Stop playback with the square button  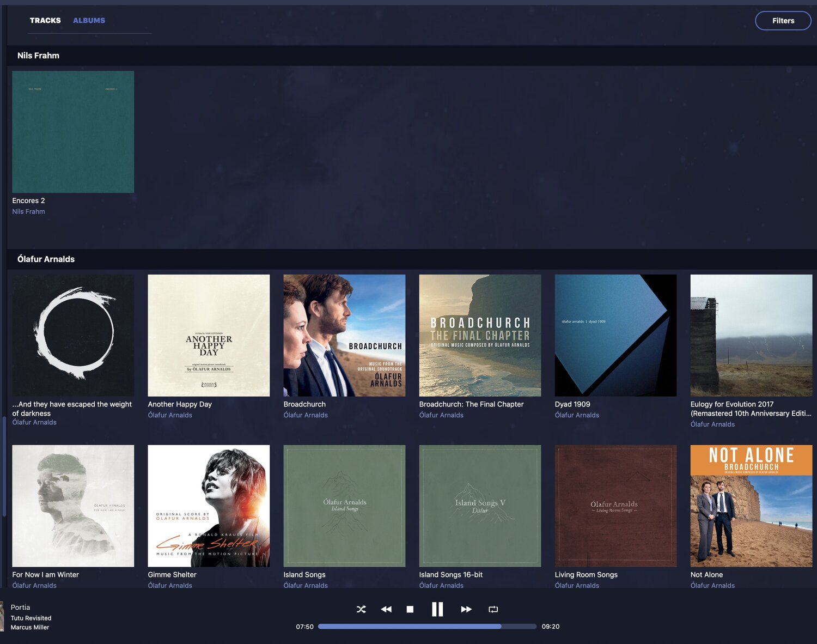pyautogui.click(x=410, y=609)
